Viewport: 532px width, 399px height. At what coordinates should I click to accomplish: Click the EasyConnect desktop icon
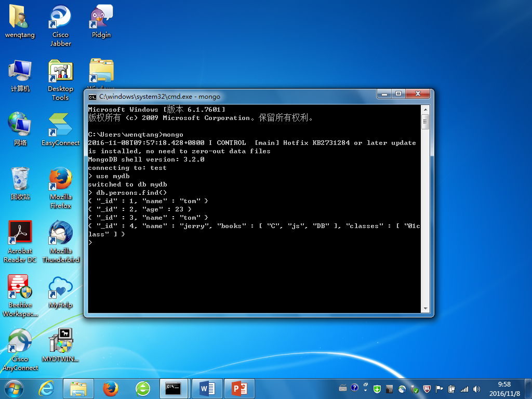[61, 127]
